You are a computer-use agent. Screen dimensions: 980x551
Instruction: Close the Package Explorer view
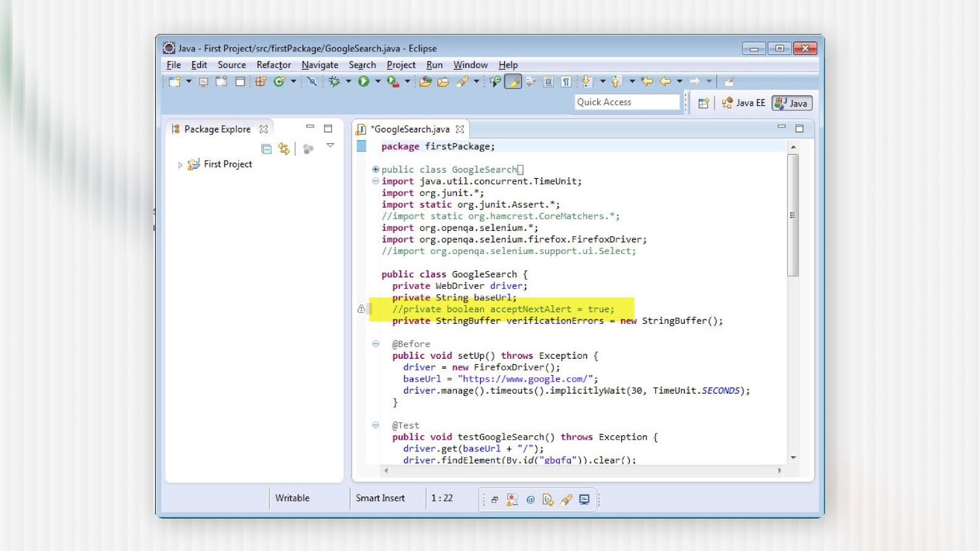[263, 129]
